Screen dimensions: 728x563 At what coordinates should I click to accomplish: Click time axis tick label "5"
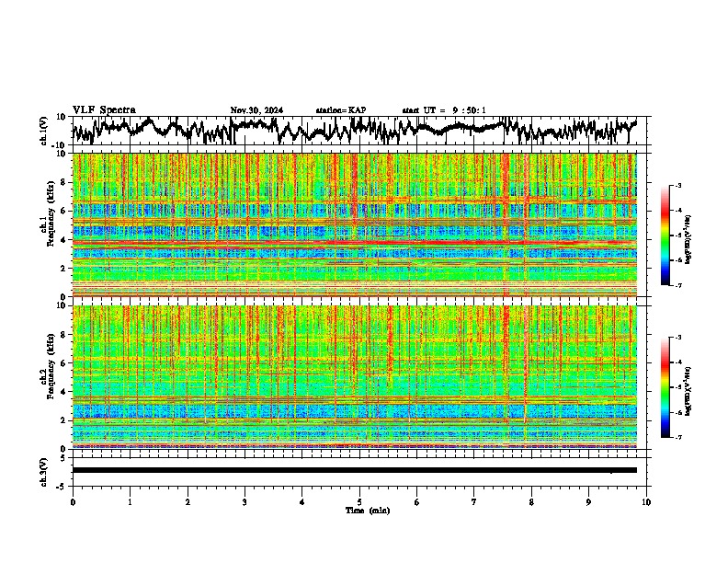click(359, 501)
